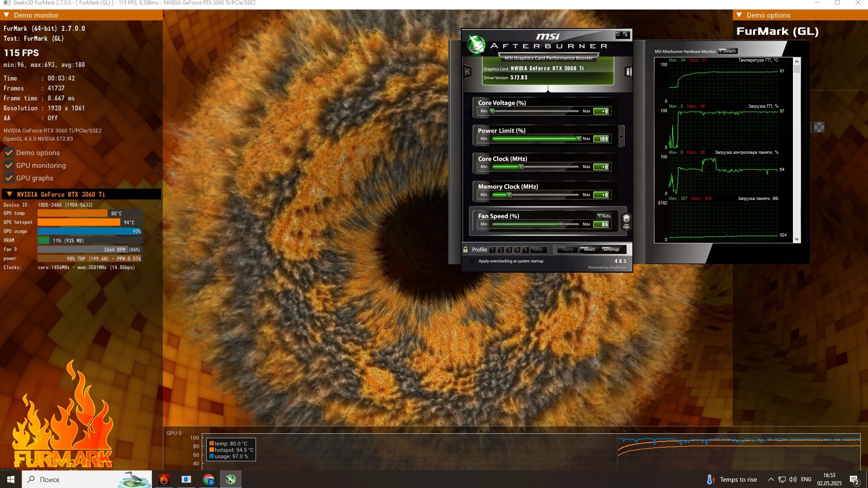Open Afterburner Settings
Screen dimensions: 868x488
pos(611,250)
